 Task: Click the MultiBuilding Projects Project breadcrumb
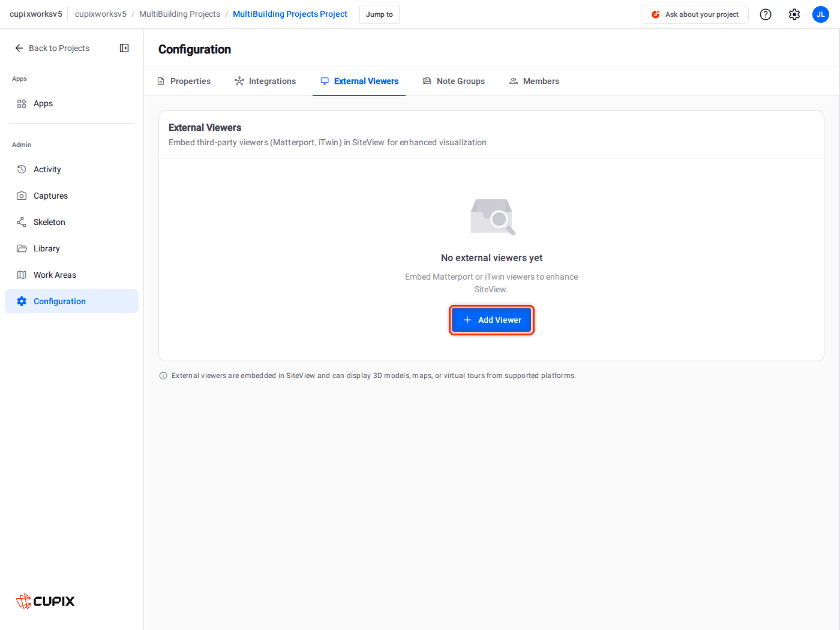pyautogui.click(x=290, y=14)
